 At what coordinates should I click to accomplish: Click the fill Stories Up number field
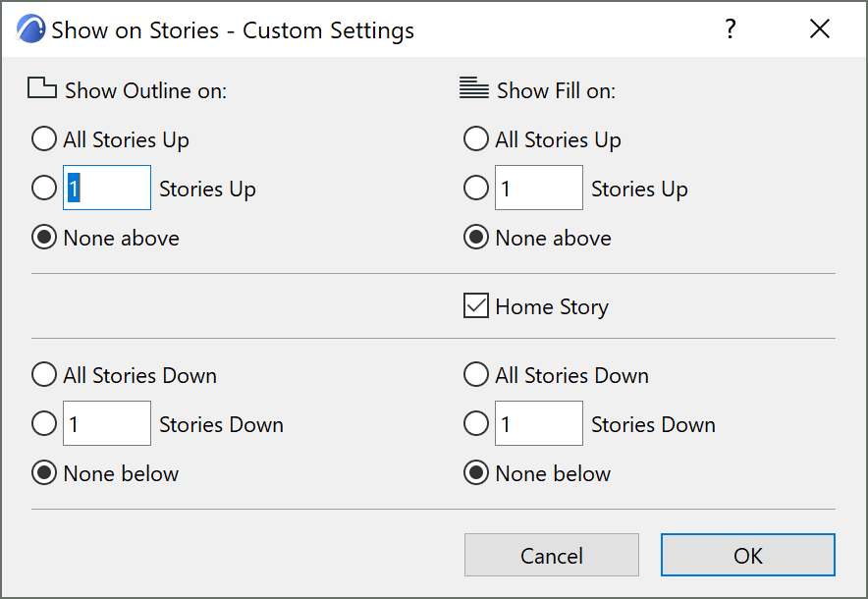click(x=539, y=188)
